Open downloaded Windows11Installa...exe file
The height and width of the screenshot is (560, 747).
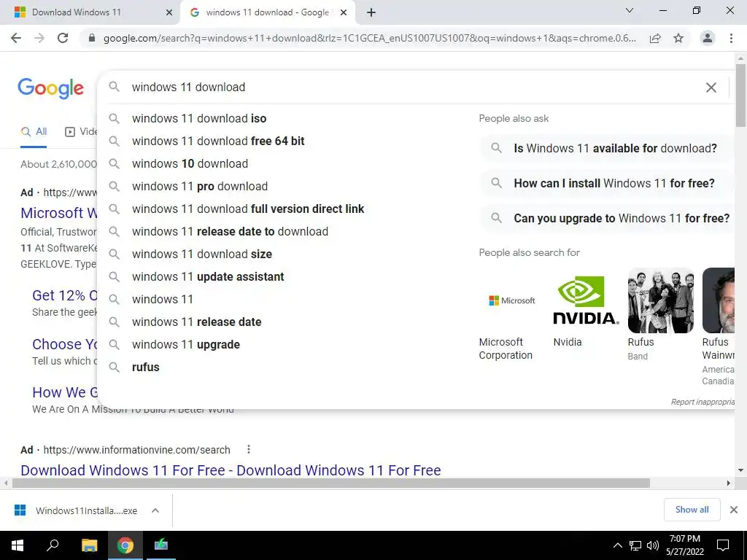click(76, 510)
